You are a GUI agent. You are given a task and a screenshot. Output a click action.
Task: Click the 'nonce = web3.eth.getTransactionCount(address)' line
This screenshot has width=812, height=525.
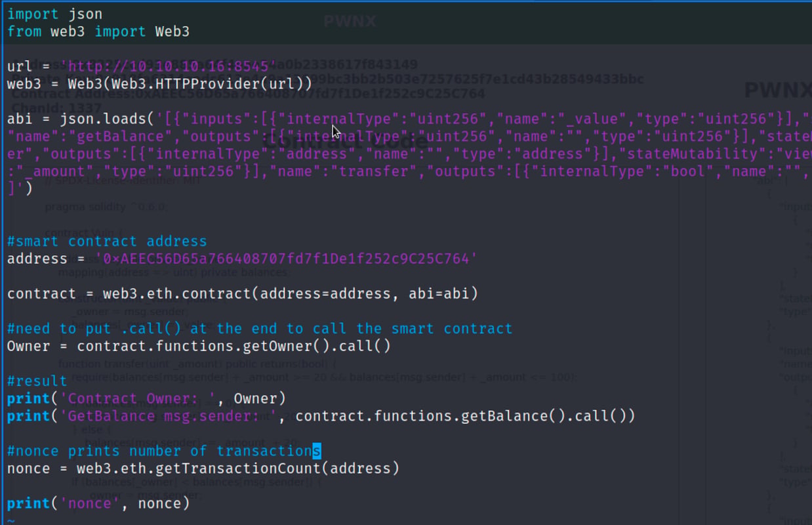[203, 469]
